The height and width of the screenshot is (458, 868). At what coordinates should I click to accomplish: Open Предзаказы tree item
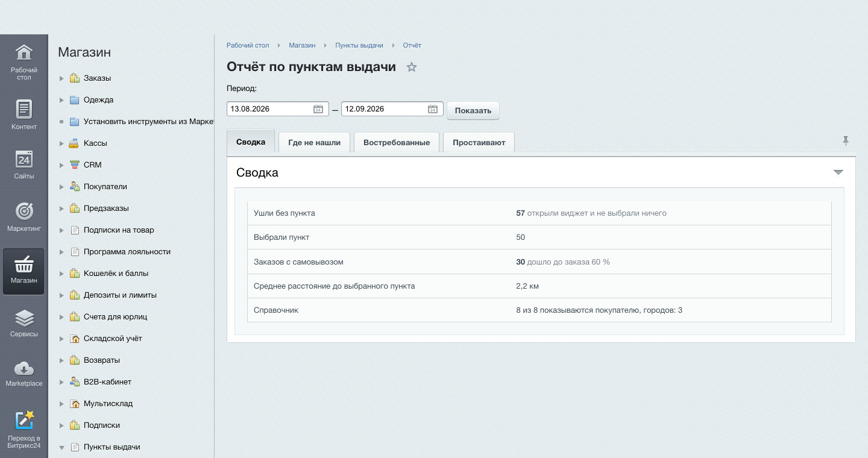[x=106, y=209]
